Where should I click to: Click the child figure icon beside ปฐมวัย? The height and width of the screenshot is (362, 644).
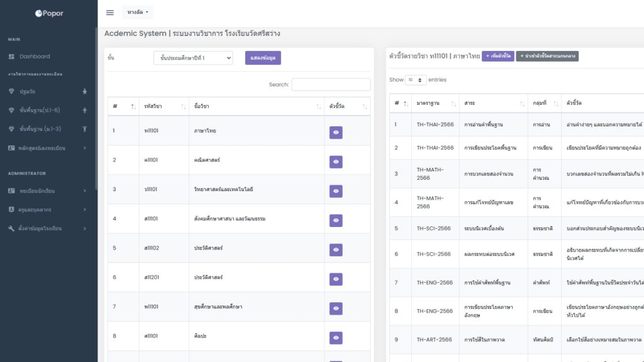click(x=85, y=91)
